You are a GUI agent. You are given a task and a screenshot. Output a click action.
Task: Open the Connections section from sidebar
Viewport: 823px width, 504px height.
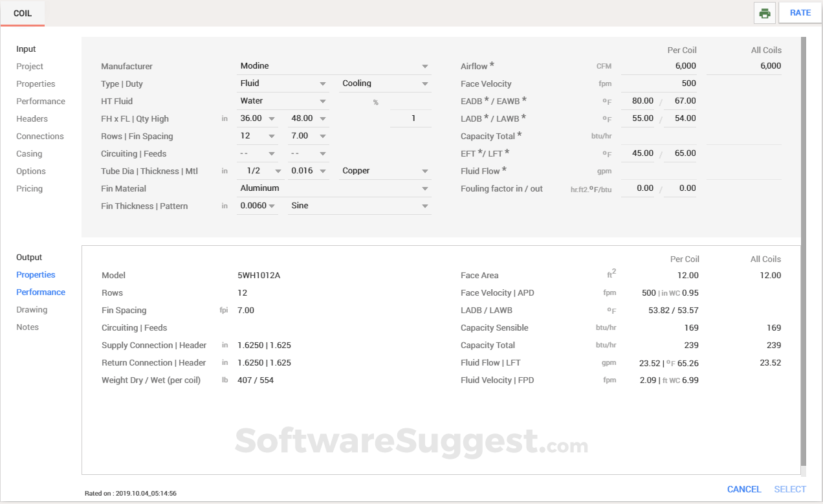[x=40, y=136]
